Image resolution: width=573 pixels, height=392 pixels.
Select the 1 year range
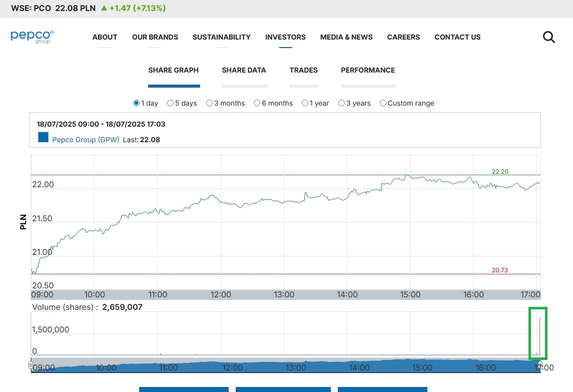[x=305, y=103]
